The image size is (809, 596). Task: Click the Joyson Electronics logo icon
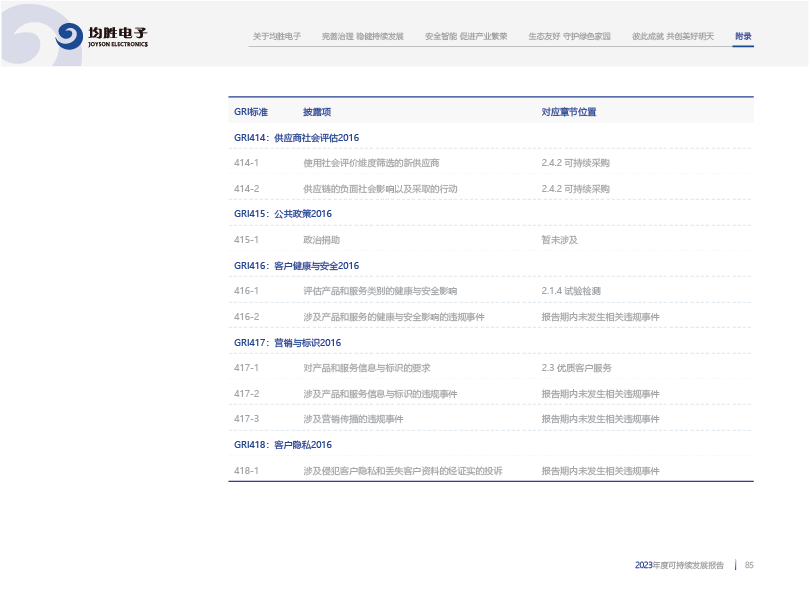pyautogui.click(x=69, y=36)
